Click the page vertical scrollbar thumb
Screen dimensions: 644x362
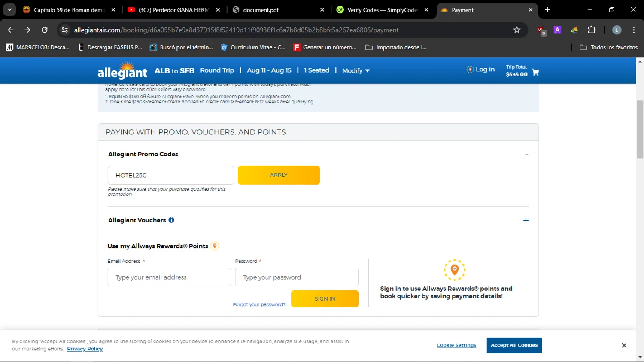pyautogui.click(x=640, y=130)
